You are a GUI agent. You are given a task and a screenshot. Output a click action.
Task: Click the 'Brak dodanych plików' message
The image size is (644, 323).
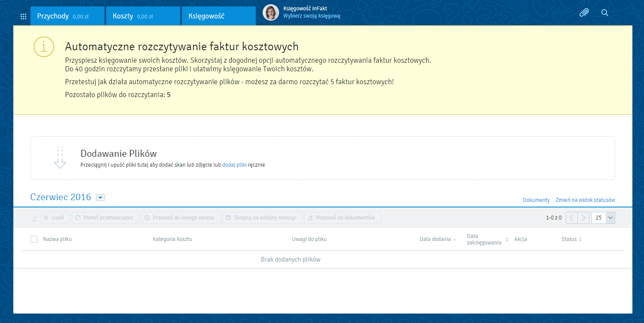[291, 259]
